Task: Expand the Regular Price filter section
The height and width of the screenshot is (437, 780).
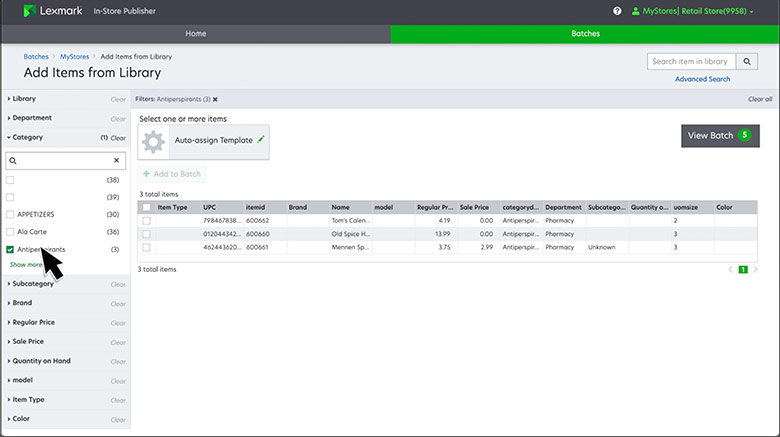Action: tap(34, 322)
